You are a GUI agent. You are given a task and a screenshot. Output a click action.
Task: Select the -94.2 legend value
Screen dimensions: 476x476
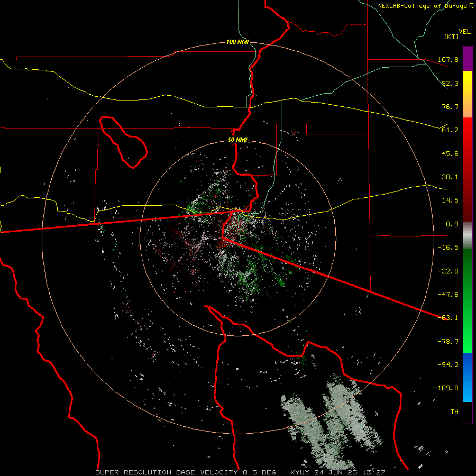click(x=448, y=364)
